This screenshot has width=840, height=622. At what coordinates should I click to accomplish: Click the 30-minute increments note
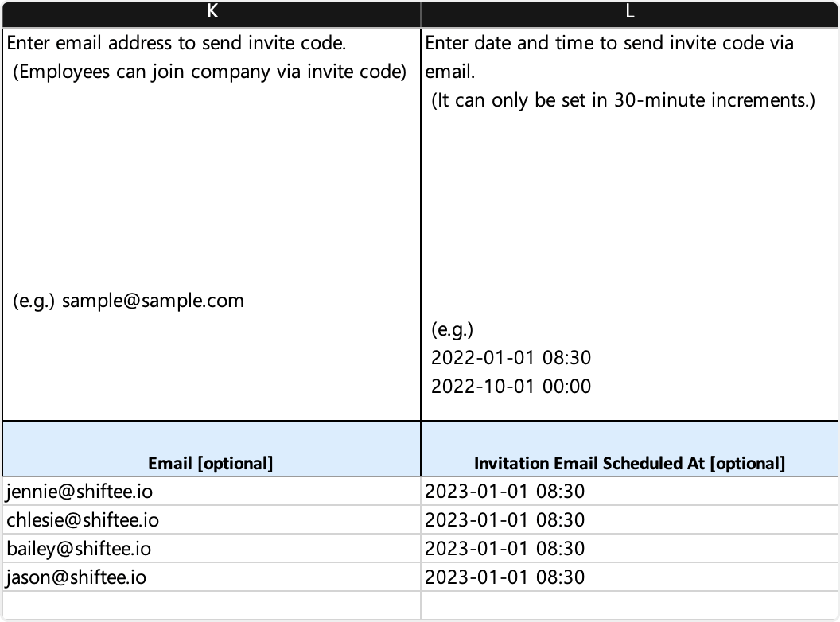click(x=623, y=100)
